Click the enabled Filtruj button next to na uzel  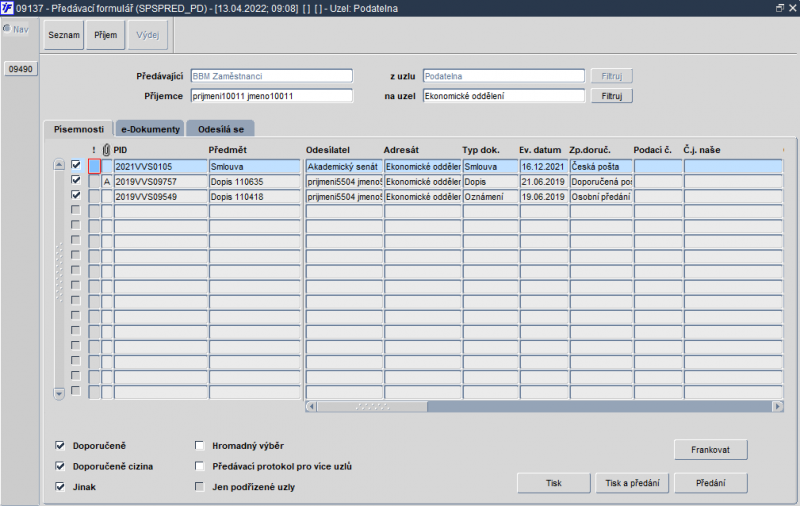tap(612, 96)
